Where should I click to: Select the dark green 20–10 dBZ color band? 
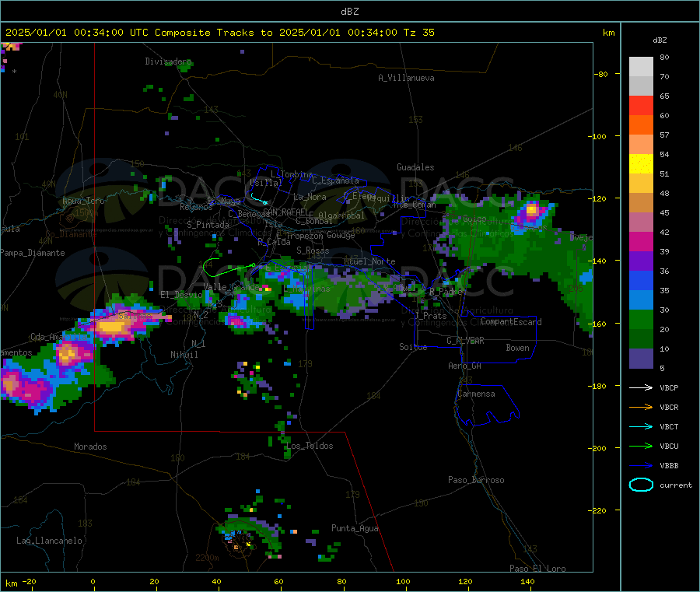641,338
